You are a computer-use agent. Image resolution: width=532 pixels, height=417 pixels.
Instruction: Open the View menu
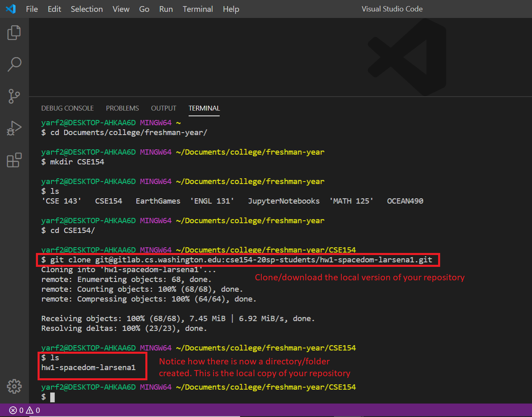coord(121,9)
